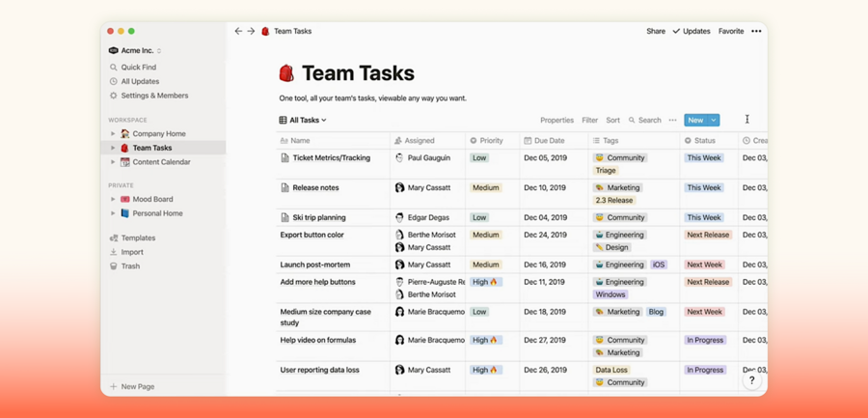
Task: Expand the Mood Board page toggle
Action: [113, 199]
